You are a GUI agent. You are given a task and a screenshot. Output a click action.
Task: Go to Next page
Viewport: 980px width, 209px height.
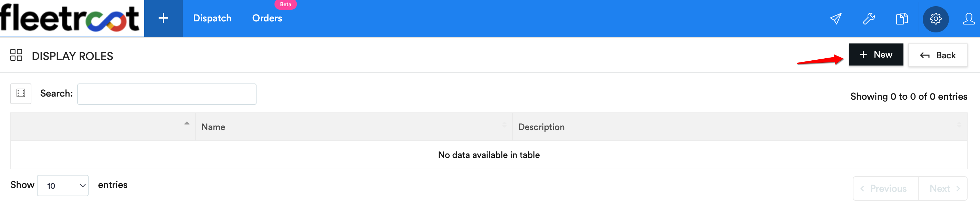coord(943,188)
